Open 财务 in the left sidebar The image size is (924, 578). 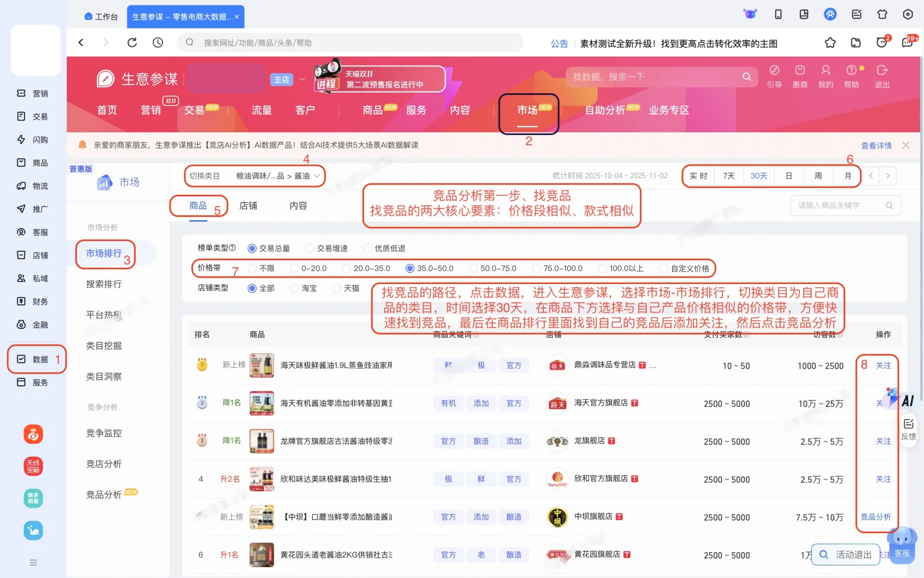33,301
